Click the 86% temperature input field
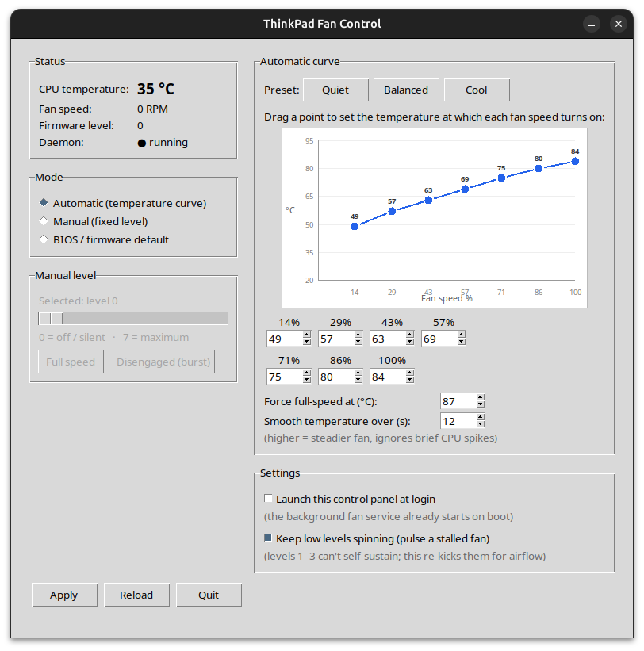 [x=336, y=377]
